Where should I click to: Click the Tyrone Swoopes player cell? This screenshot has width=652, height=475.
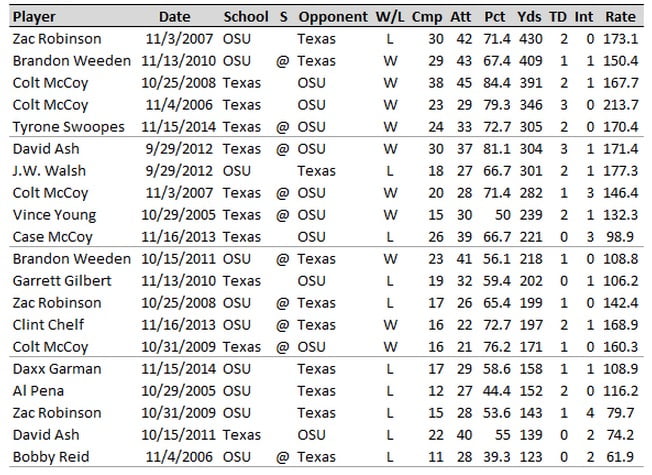tap(69, 127)
